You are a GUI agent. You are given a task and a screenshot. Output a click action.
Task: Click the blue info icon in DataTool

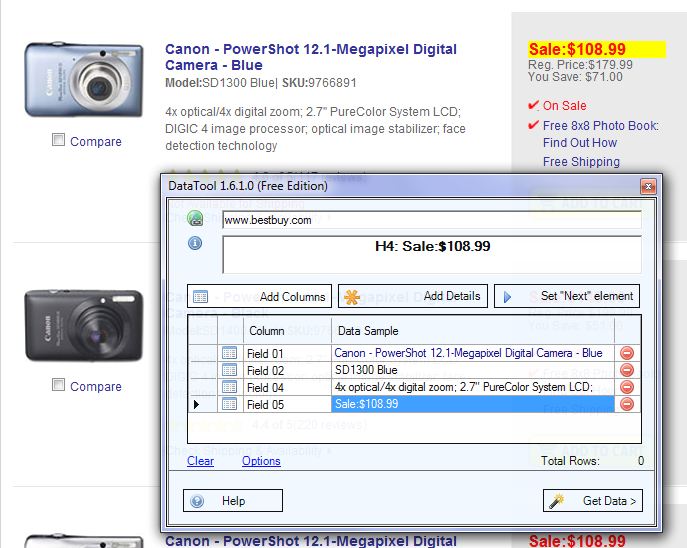(195, 243)
